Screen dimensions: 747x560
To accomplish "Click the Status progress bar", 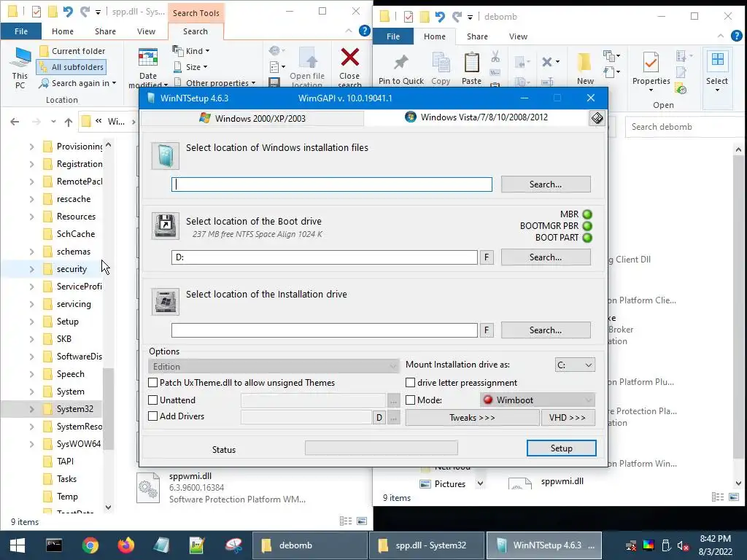I will (381, 448).
